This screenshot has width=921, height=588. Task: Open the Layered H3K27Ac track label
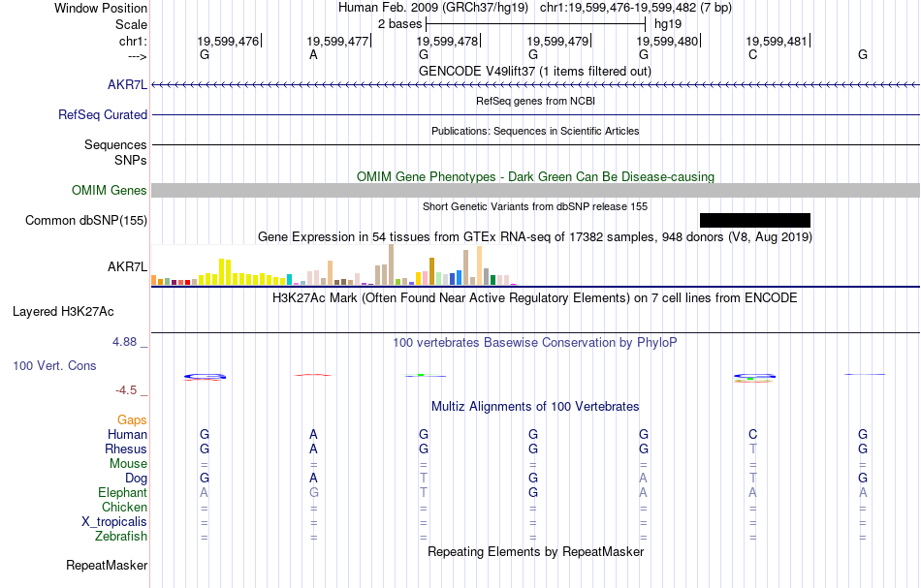(x=63, y=312)
